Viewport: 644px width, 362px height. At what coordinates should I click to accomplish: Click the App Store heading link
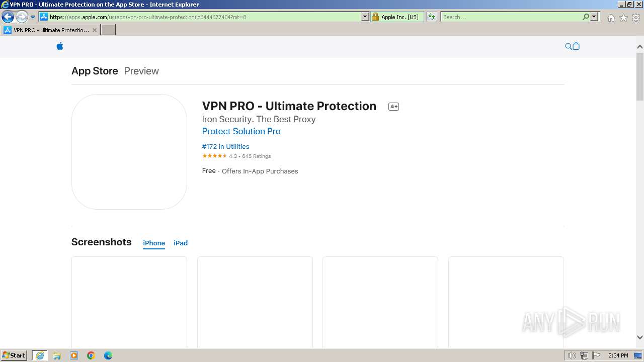95,71
